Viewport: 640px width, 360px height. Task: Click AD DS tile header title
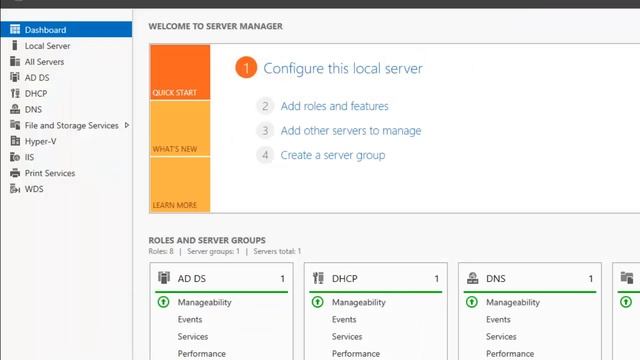[x=191, y=278]
